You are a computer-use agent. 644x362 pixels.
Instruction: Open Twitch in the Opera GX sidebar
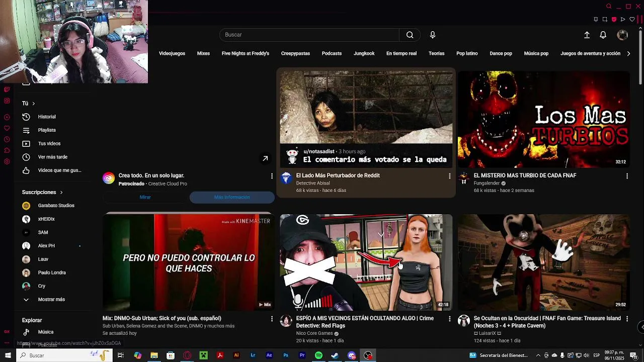[7, 89]
